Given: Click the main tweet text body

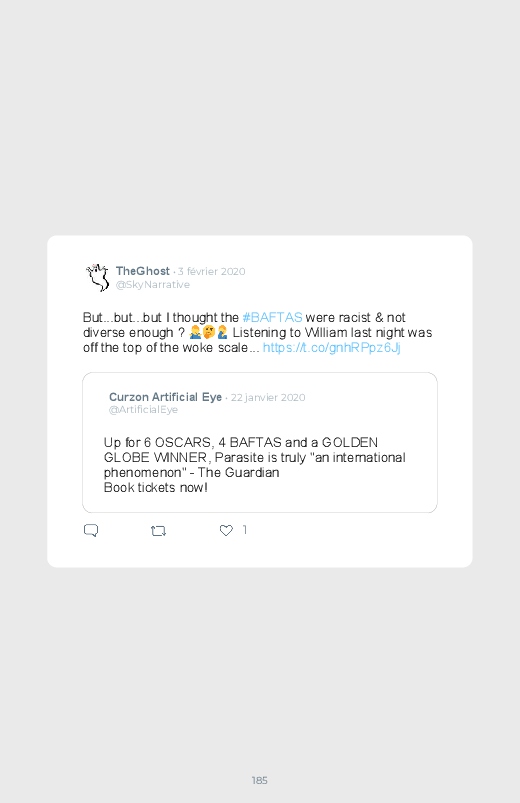Looking at the screenshot, I should (258, 332).
